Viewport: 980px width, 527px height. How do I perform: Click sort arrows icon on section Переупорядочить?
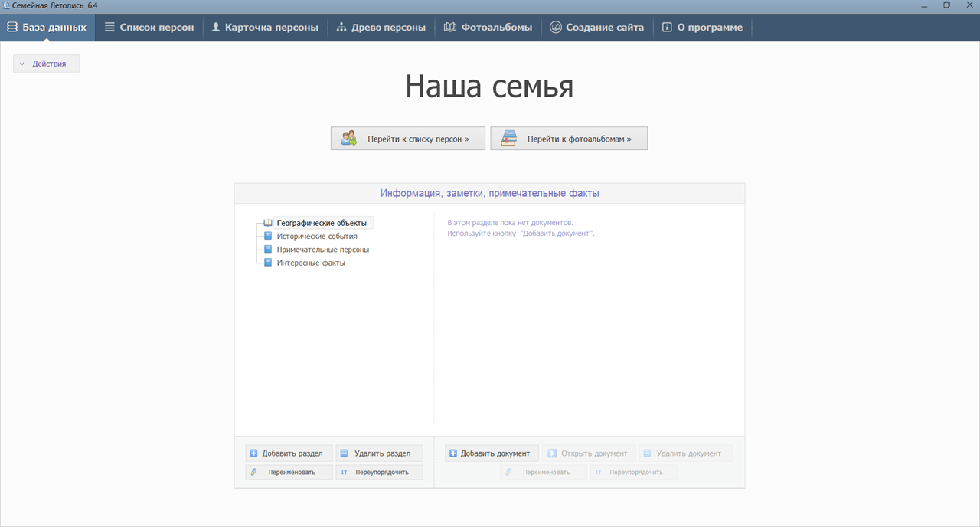click(344, 472)
